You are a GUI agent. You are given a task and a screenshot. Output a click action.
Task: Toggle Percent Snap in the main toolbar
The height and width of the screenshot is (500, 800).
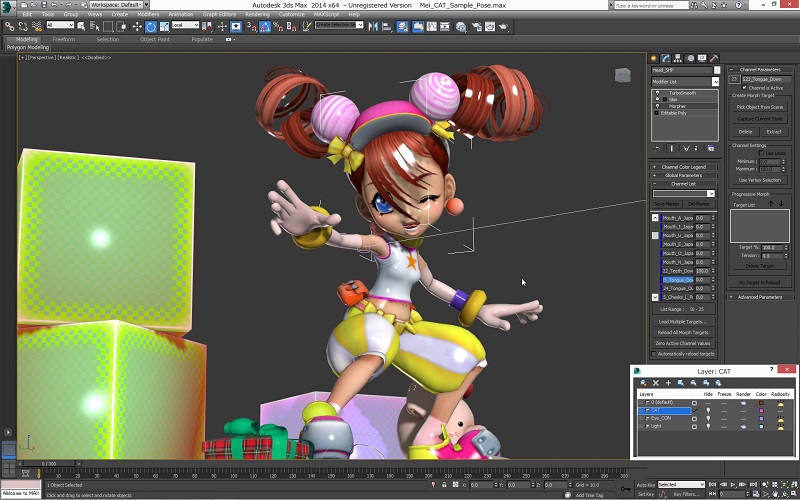coord(278,26)
